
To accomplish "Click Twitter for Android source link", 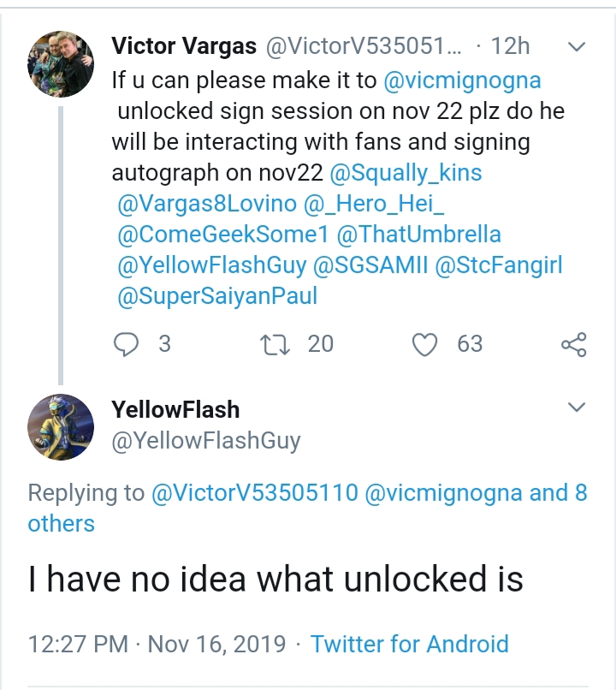I will click(409, 644).
